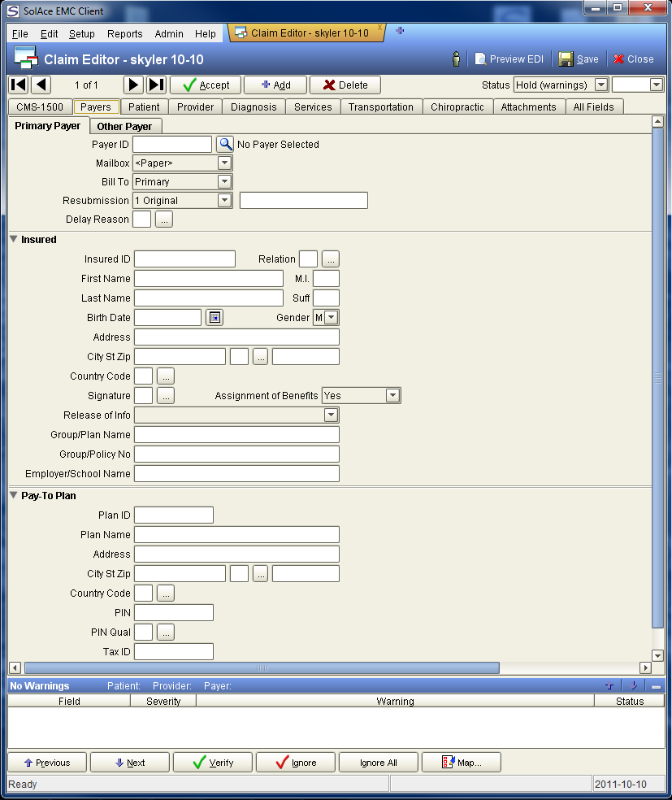Switch to the All Fields tab

click(x=593, y=107)
